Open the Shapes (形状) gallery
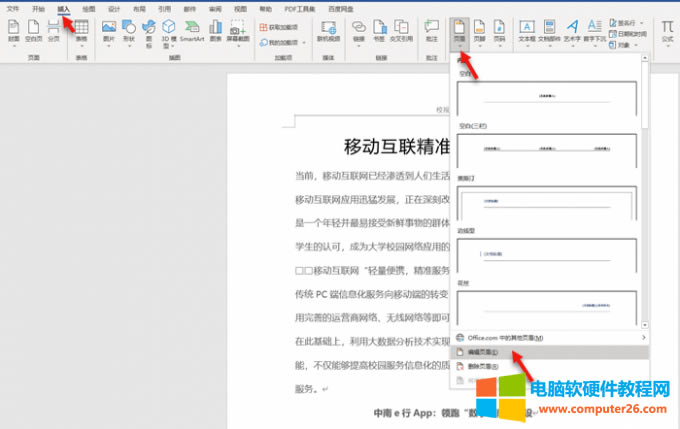Viewport: 680px width, 429px height. (x=129, y=29)
